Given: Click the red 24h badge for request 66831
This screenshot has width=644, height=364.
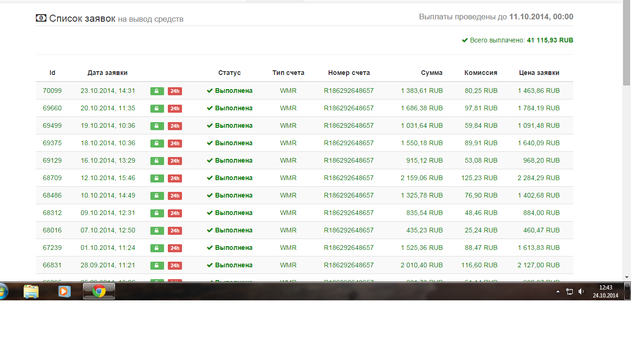Looking at the screenshot, I should click(x=175, y=265).
